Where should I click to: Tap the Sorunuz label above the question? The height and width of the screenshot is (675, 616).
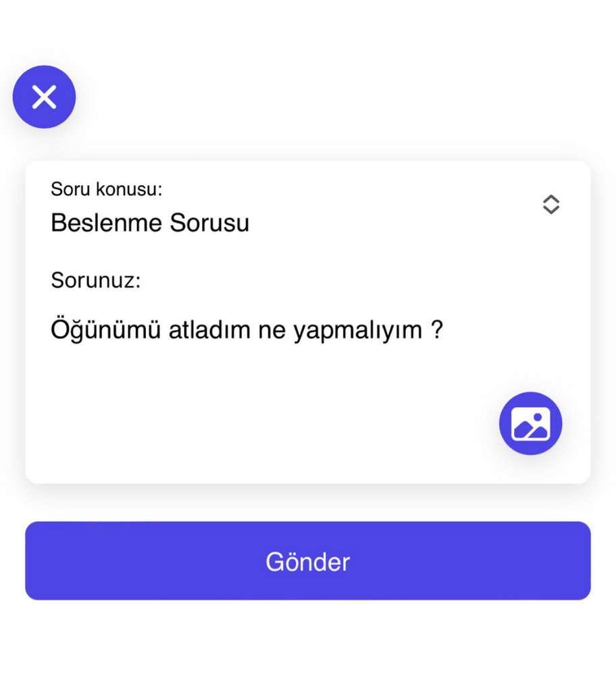pyautogui.click(x=96, y=280)
